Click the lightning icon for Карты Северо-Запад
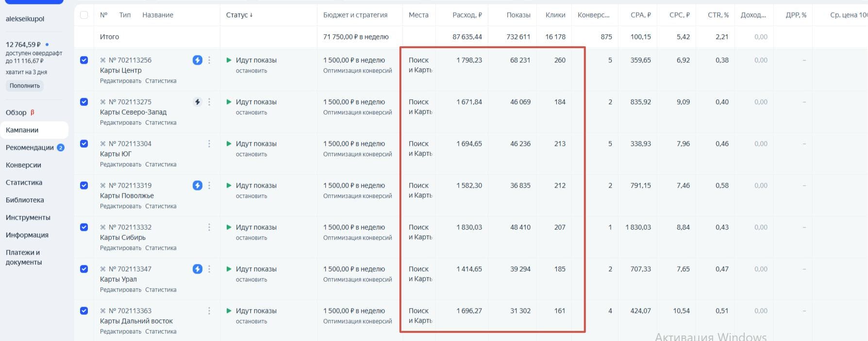 [x=197, y=102]
